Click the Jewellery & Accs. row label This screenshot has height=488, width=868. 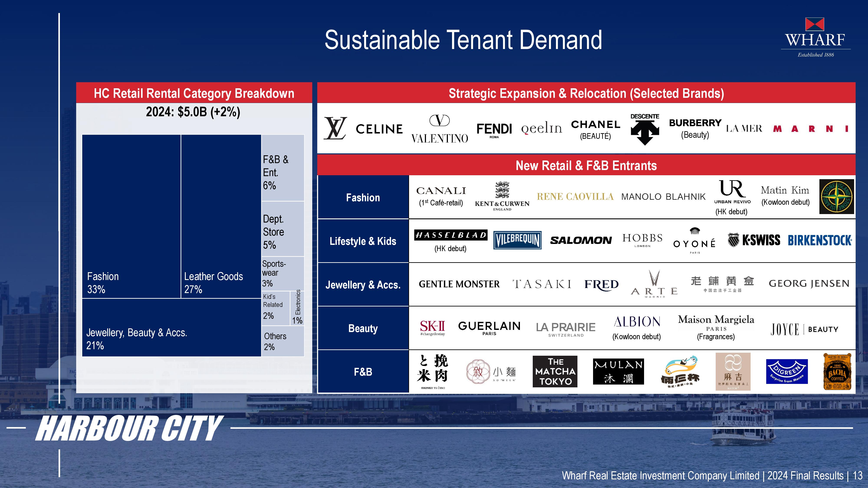pyautogui.click(x=363, y=285)
